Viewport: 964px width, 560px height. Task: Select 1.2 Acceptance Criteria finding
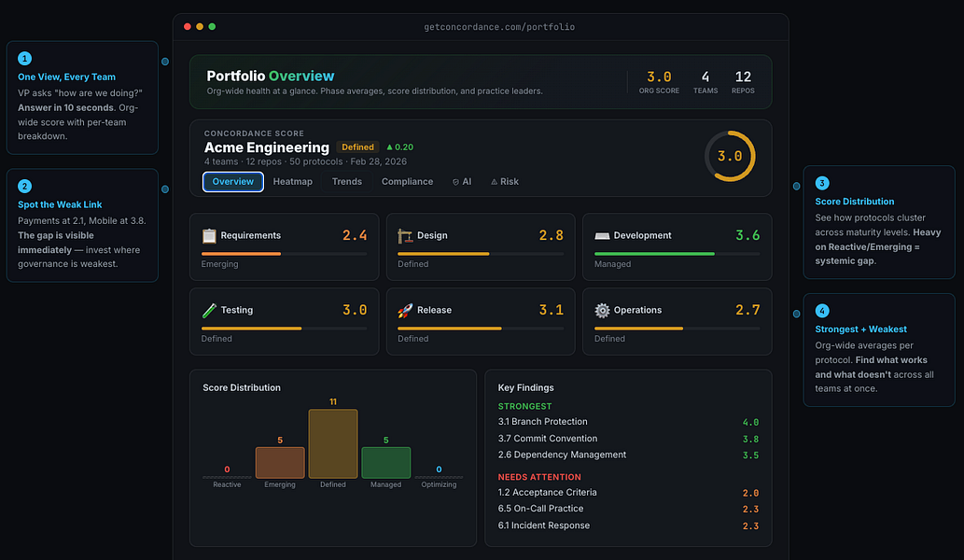tap(628, 493)
